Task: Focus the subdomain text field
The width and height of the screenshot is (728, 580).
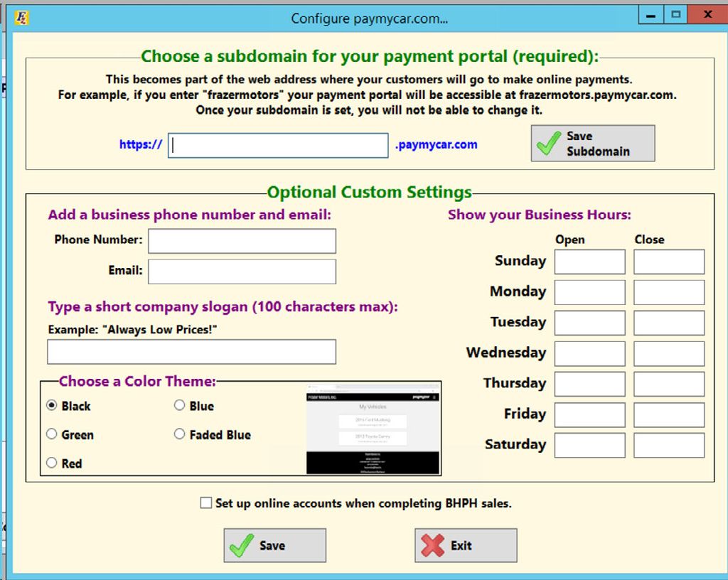Action: 278,145
